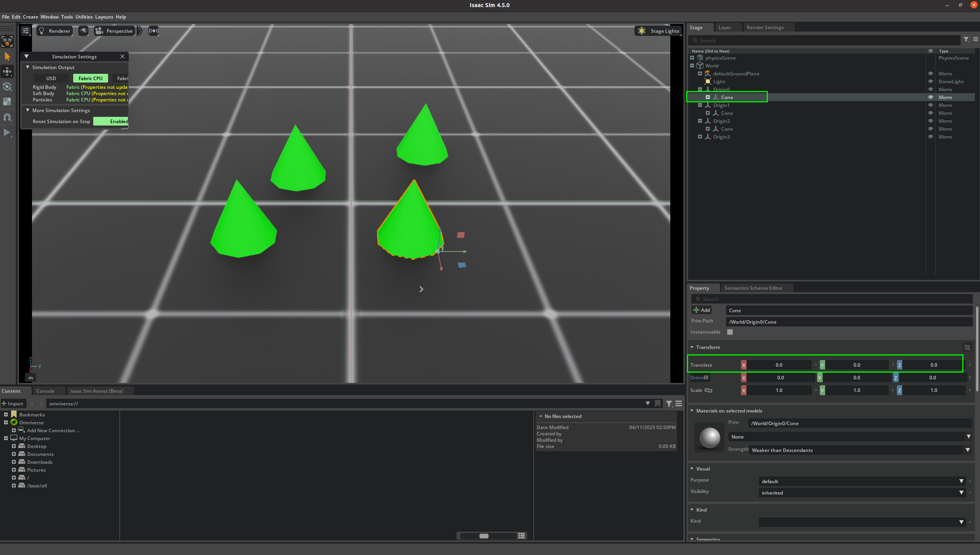This screenshot has height=555, width=980.
Task: Collapse the Transform section
Action: tap(692, 347)
